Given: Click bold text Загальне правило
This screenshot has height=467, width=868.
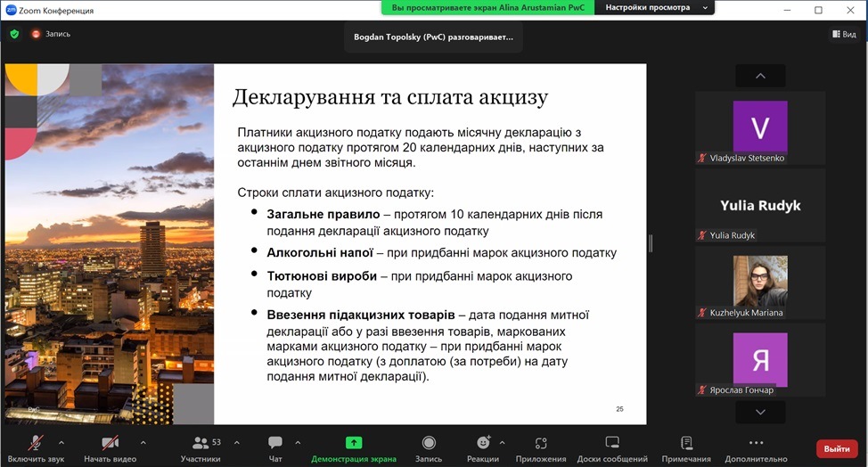Looking at the screenshot, I should [323, 215].
